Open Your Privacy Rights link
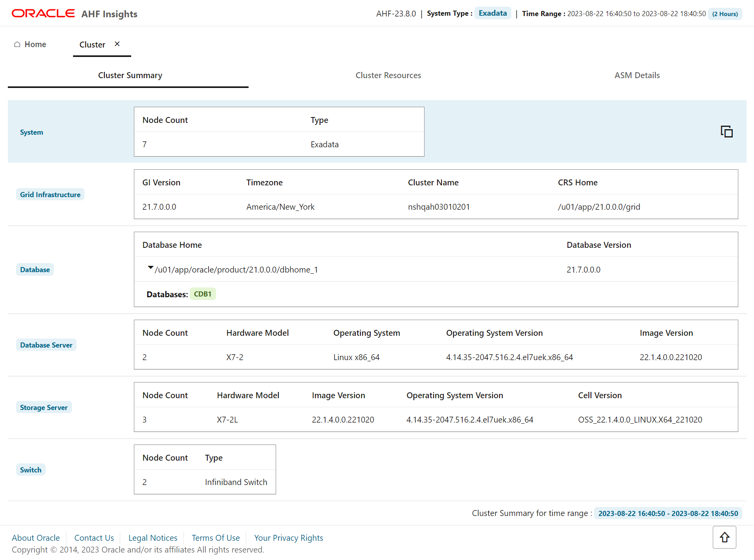Image resolution: width=754 pixels, height=560 pixels. 289,538
